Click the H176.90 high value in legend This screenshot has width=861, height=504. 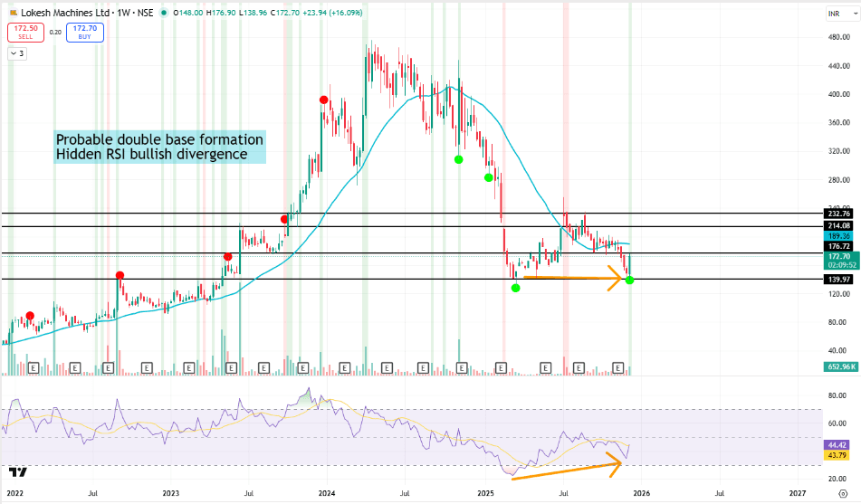221,13
